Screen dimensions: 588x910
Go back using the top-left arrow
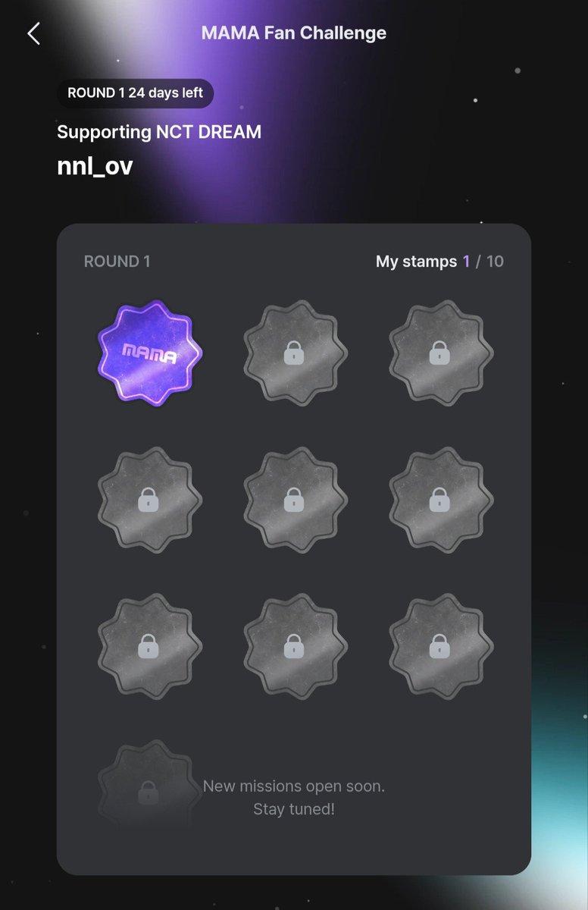click(x=33, y=33)
